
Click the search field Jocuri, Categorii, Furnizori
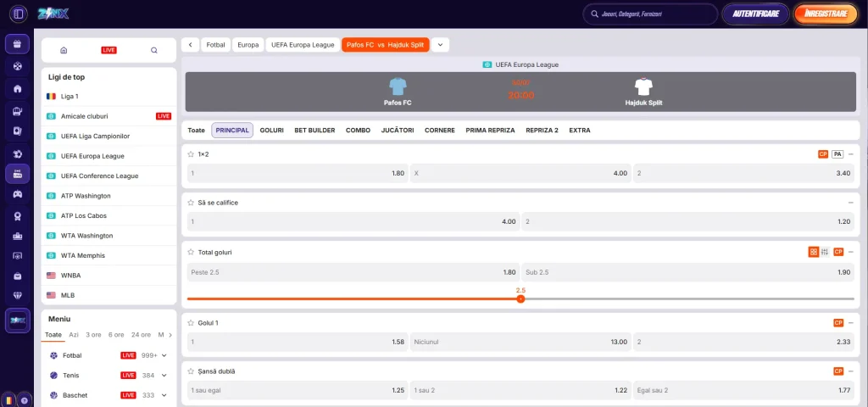tap(650, 14)
